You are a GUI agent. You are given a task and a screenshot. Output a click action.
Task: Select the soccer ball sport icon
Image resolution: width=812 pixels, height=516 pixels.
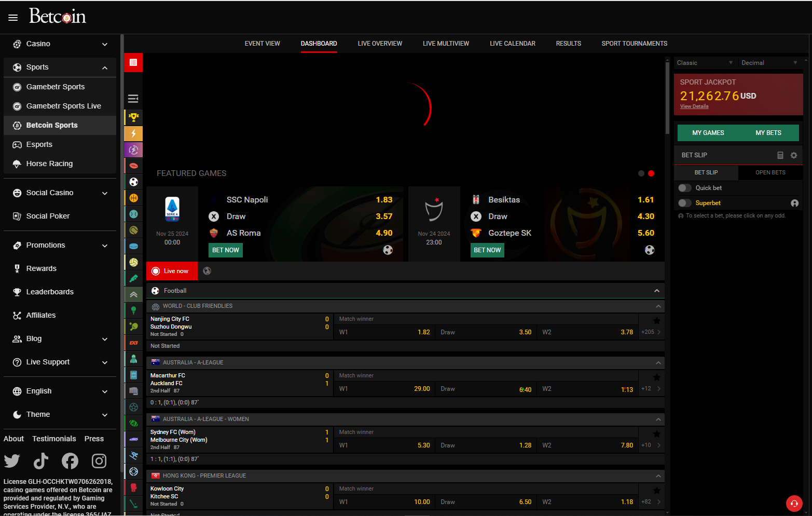(x=133, y=182)
